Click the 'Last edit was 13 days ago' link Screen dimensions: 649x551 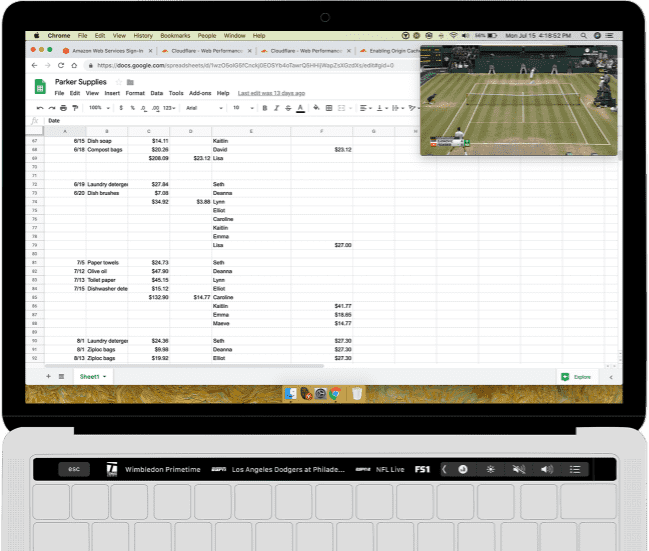click(x=271, y=93)
